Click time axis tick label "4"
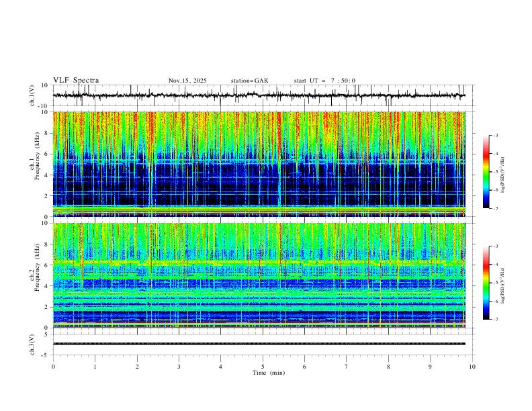Viewport: 532px width, 411px height. [x=221, y=367]
